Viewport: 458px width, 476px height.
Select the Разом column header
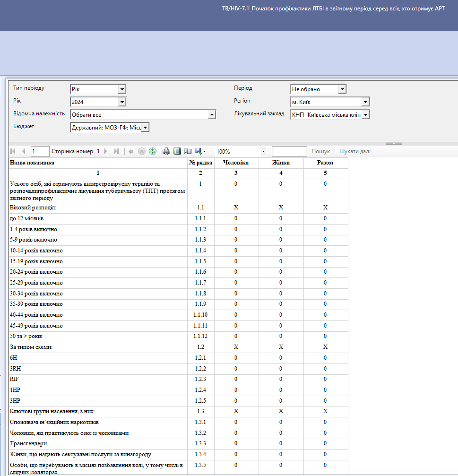tap(325, 163)
